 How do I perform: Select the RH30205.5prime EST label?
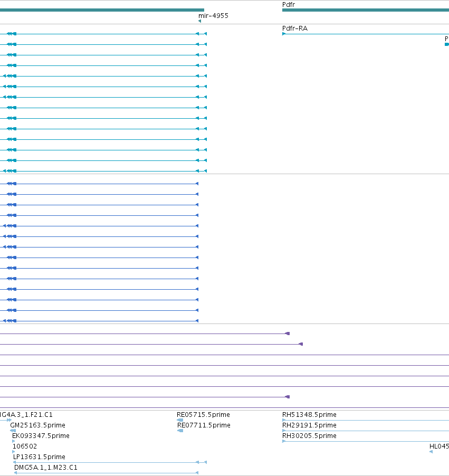[x=309, y=436]
